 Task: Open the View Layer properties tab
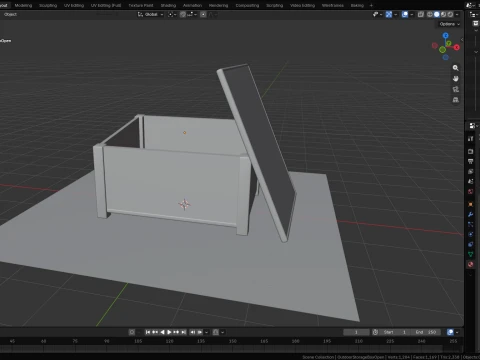tap(470, 171)
